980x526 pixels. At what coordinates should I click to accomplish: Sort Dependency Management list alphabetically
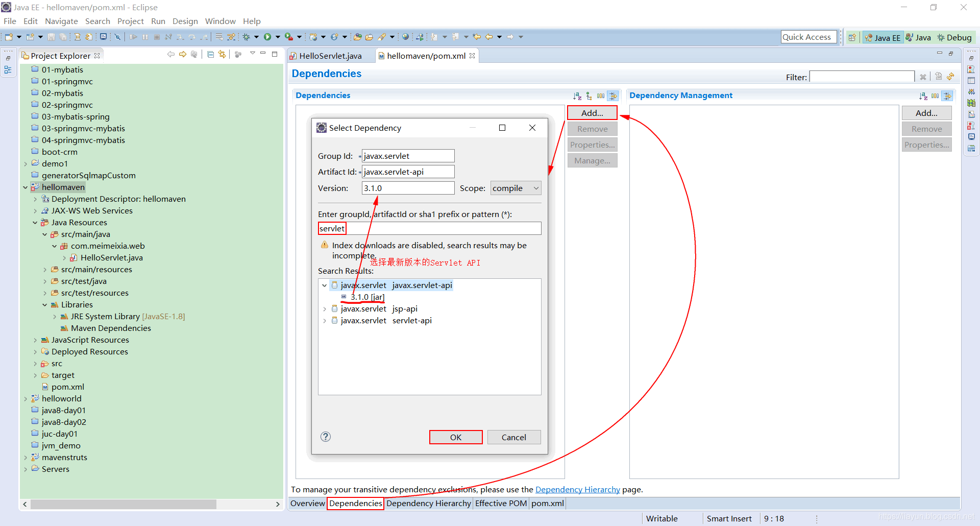(923, 95)
